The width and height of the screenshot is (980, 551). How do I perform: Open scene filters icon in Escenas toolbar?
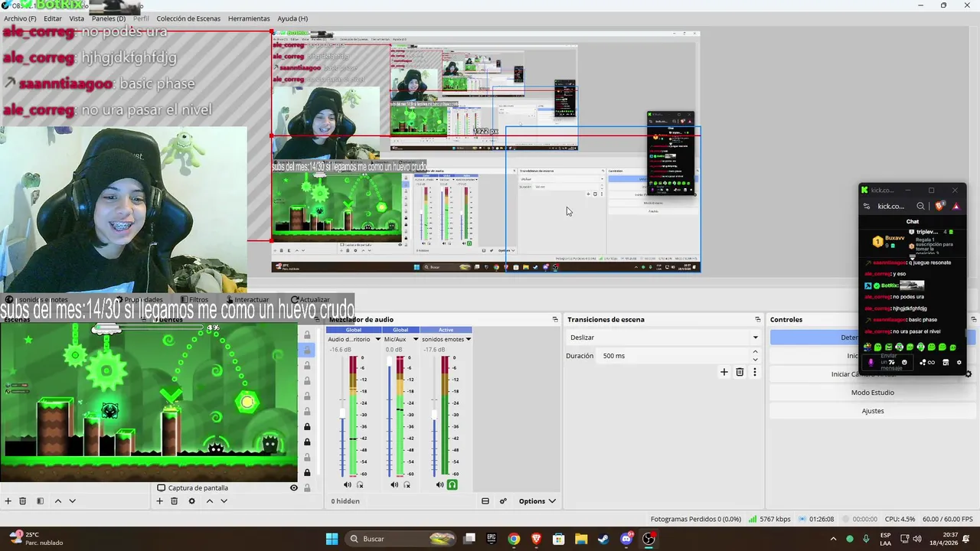point(40,501)
